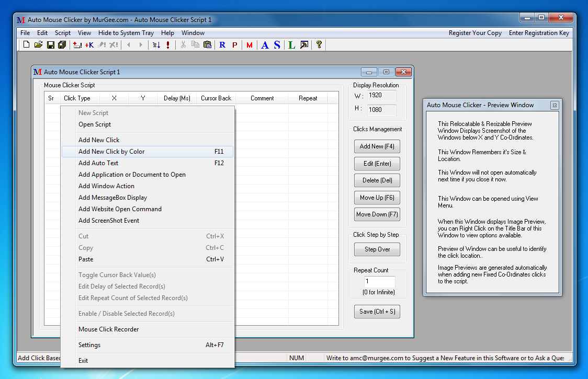Click the Copy pages toolbar icon
Image resolution: width=588 pixels, height=379 pixels.
[195, 44]
